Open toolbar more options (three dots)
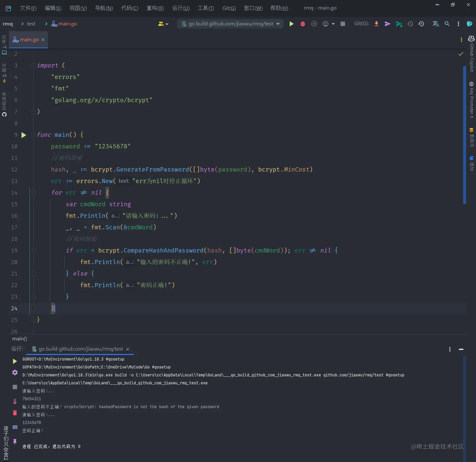476x462 pixels. click(x=458, y=24)
